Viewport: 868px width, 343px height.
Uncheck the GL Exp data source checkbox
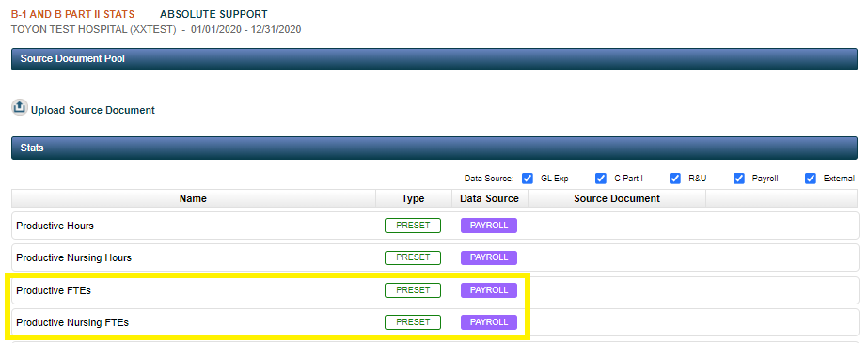(x=528, y=179)
